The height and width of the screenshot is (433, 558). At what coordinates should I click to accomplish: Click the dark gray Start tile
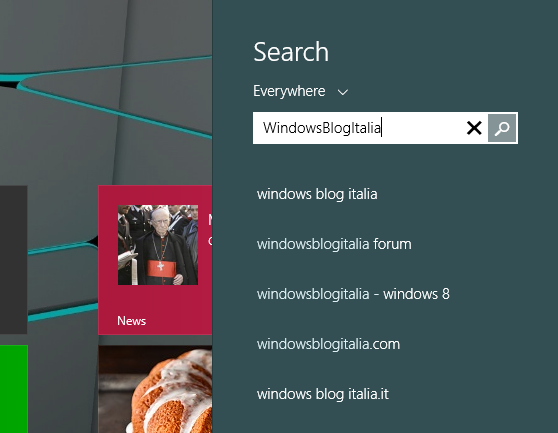coord(14,260)
